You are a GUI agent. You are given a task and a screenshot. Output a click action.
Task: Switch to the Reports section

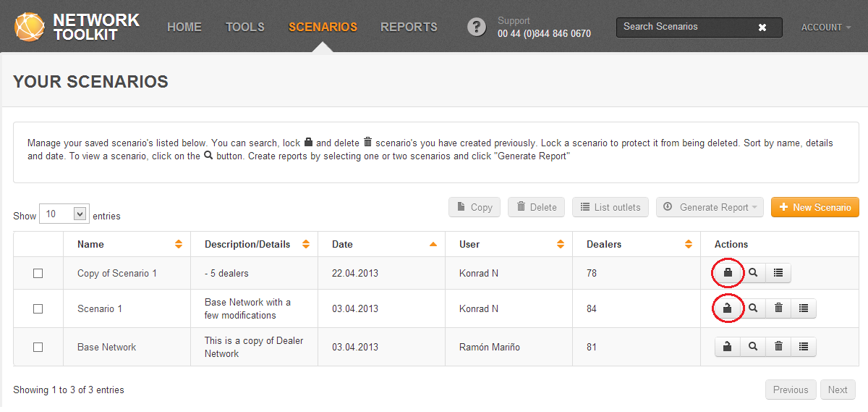point(409,28)
